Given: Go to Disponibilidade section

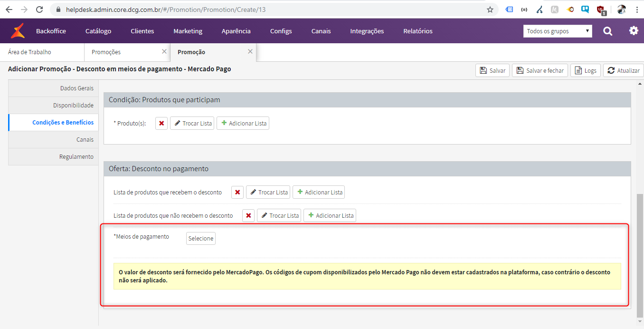Looking at the screenshot, I should (x=53, y=105).
